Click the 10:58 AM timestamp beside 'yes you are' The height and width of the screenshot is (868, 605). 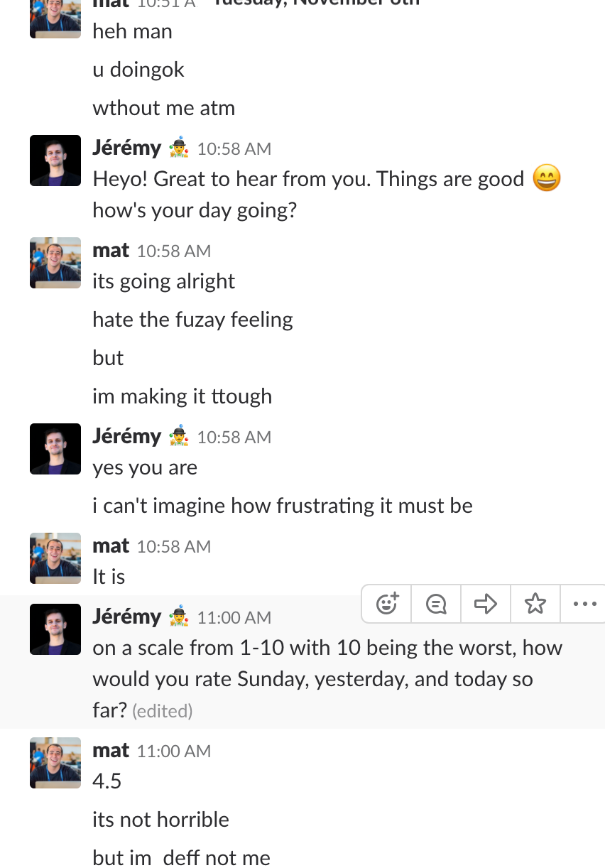click(x=234, y=437)
